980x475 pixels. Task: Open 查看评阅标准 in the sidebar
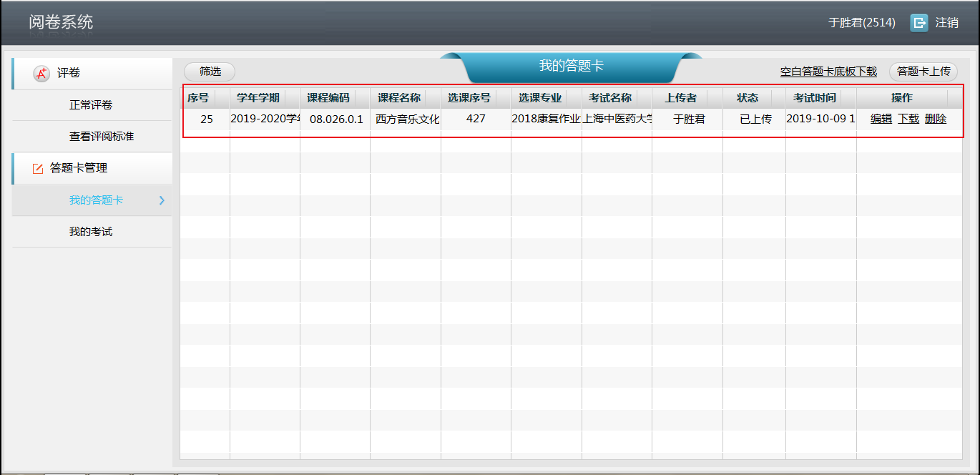pyautogui.click(x=101, y=137)
